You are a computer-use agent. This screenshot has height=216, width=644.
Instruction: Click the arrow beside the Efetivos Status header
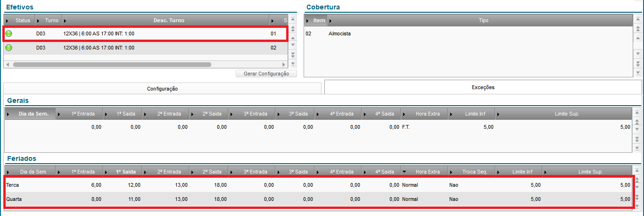(x=8, y=21)
